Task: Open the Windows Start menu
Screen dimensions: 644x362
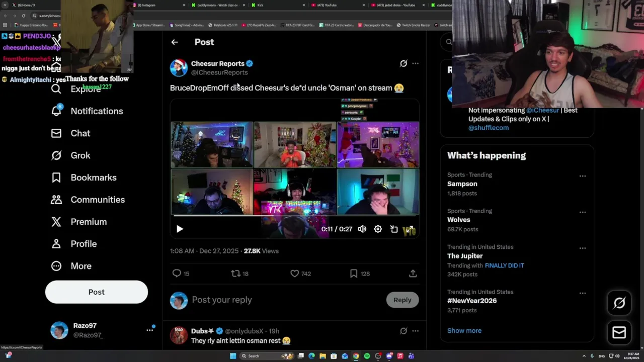Action: (233, 356)
